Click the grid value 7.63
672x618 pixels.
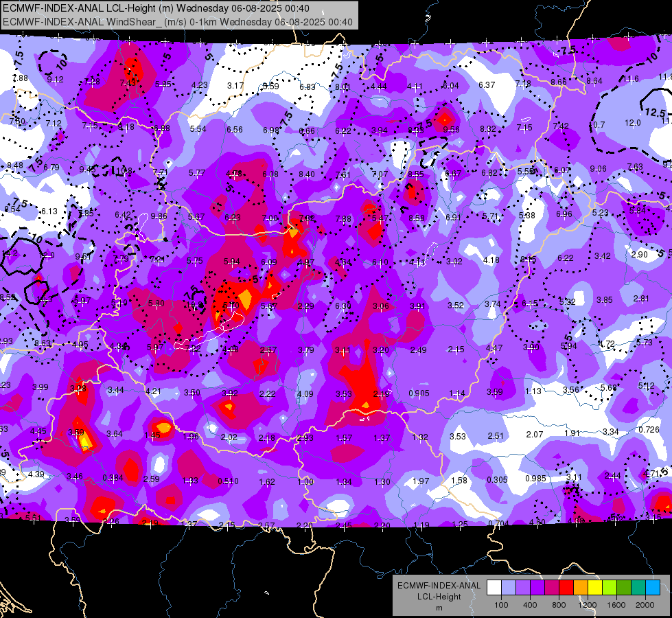(635, 166)
